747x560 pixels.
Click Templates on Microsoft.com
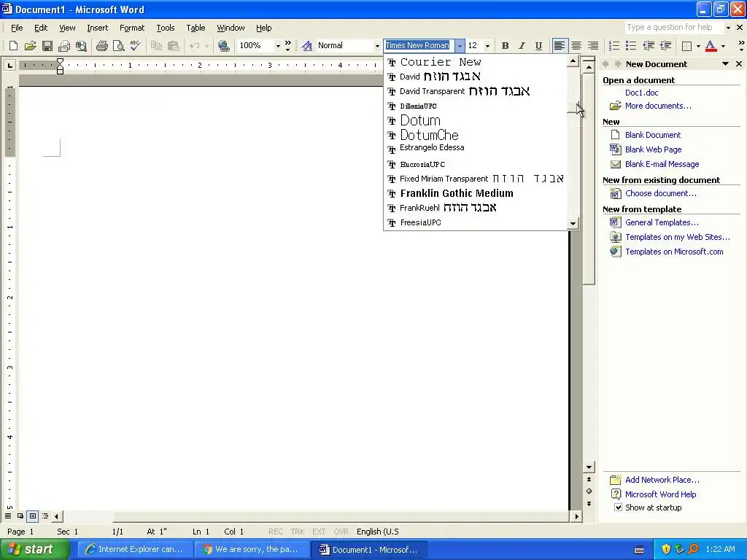(674, 252)
